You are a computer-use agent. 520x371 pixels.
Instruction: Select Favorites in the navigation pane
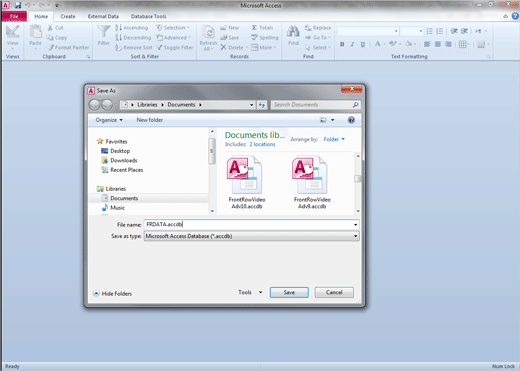pos(116,141)
